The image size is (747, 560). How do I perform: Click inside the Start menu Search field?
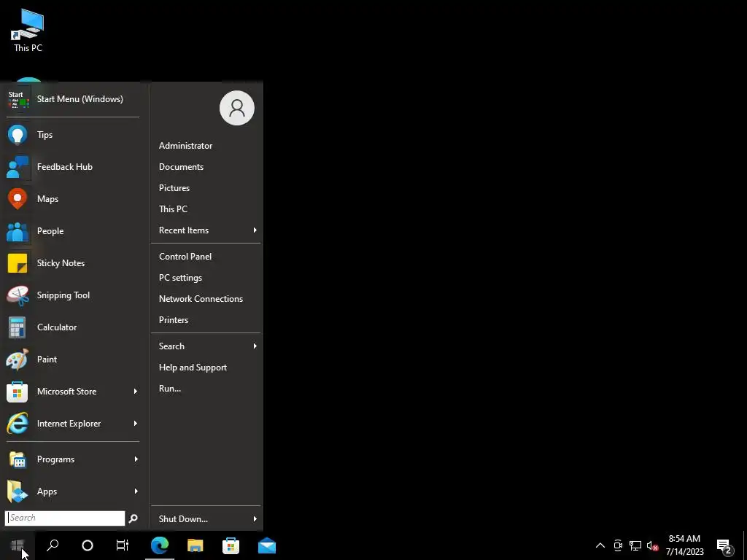click(65, 518)
